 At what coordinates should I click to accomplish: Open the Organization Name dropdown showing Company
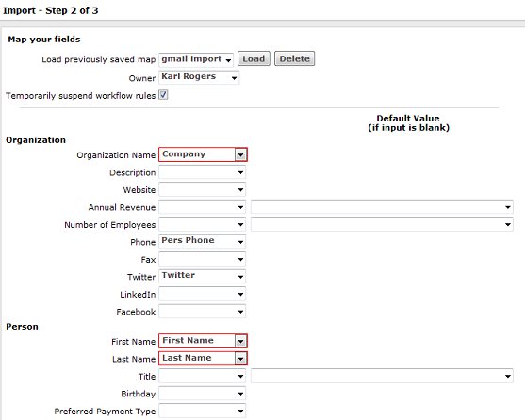203,154
